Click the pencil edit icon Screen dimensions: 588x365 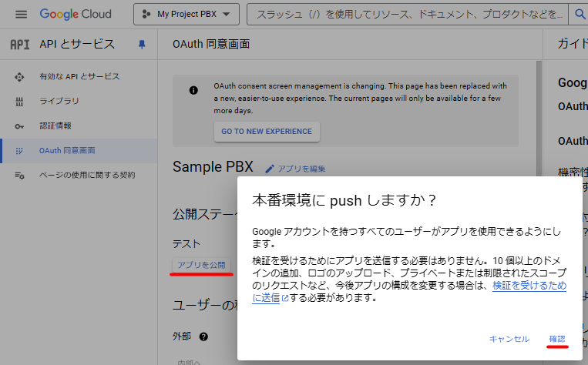pos(270,169)
